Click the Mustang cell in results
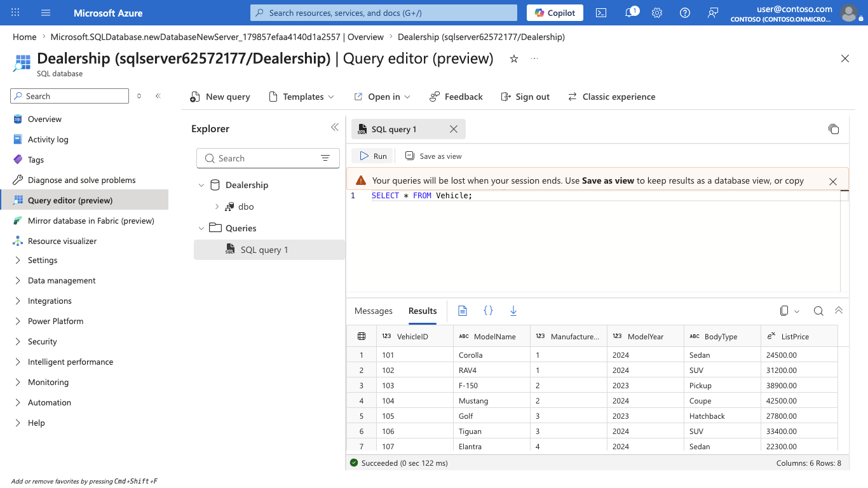The height and width of the screenshot is (488, 868). [492, 401]
